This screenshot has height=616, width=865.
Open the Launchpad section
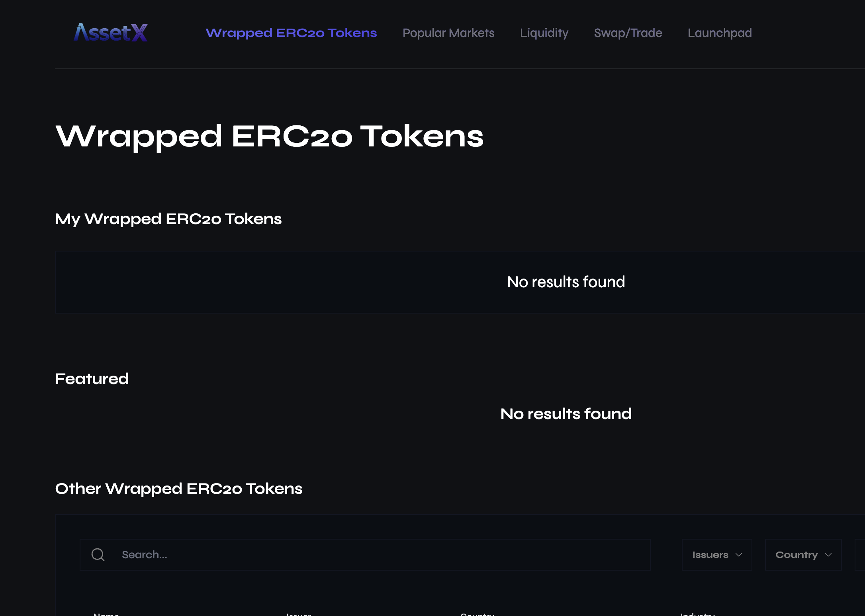tap(720, 33)
